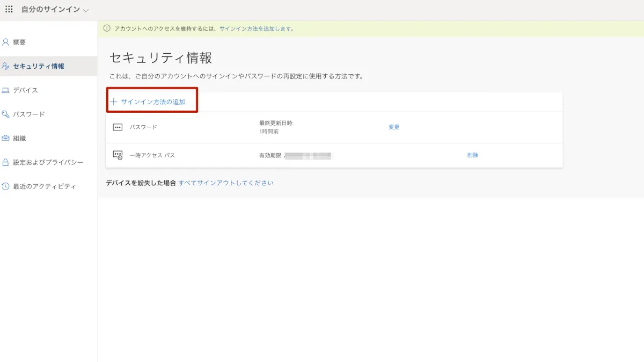
Task: Open the app launcher grid icon
Action: (x=9, y=10)
